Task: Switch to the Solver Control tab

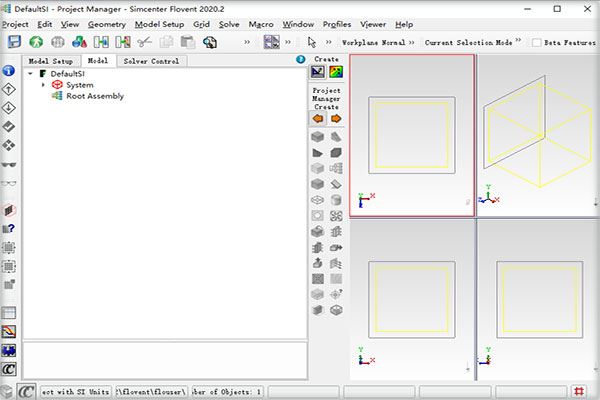Action: [x=150, y=61]
